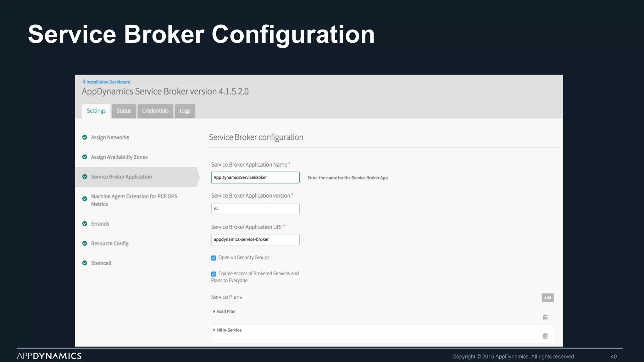Viewport: 644px width, 362px height.
Task: Select the Stemcell section
Action: tap(101, 263)
